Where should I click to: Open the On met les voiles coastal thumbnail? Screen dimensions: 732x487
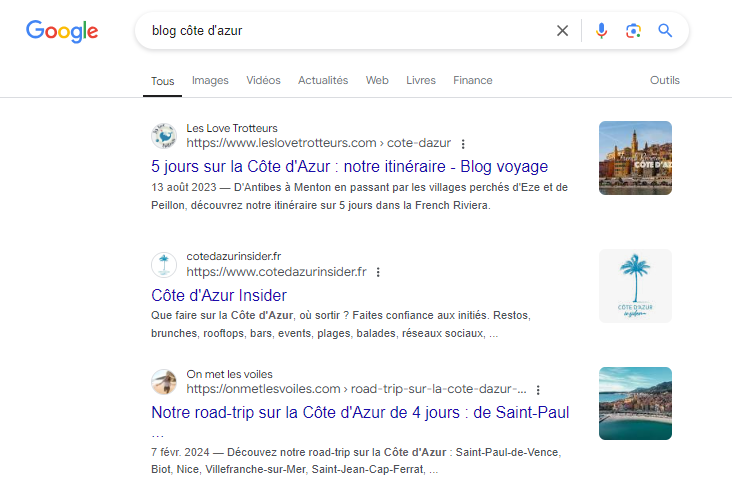(635, 403)
